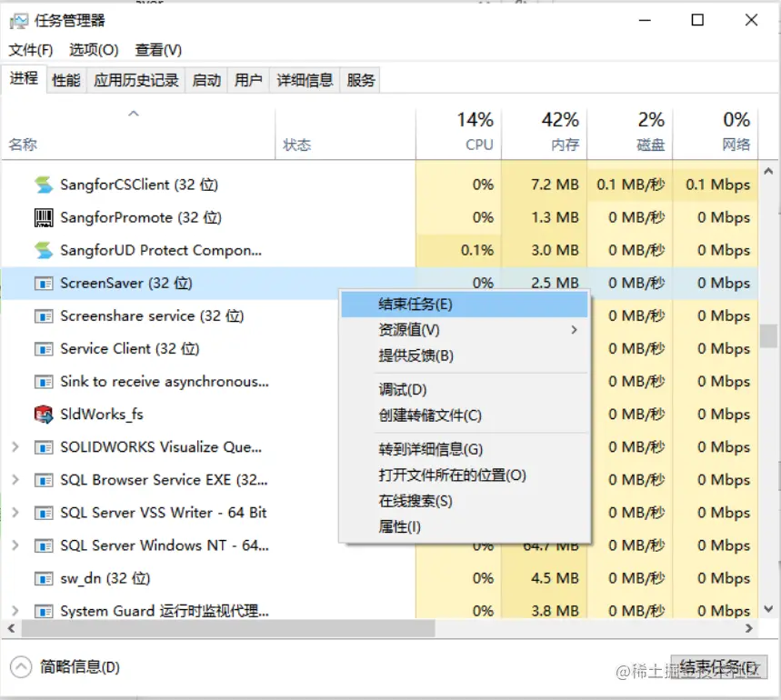Open the 文件(F) menu

pyautogui.click(x=31, y=50)
